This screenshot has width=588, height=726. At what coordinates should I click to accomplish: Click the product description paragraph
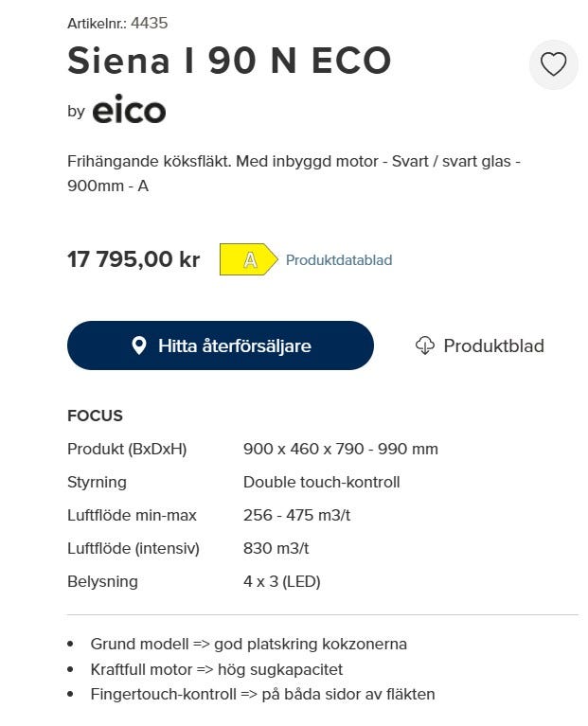coord(294,173)
